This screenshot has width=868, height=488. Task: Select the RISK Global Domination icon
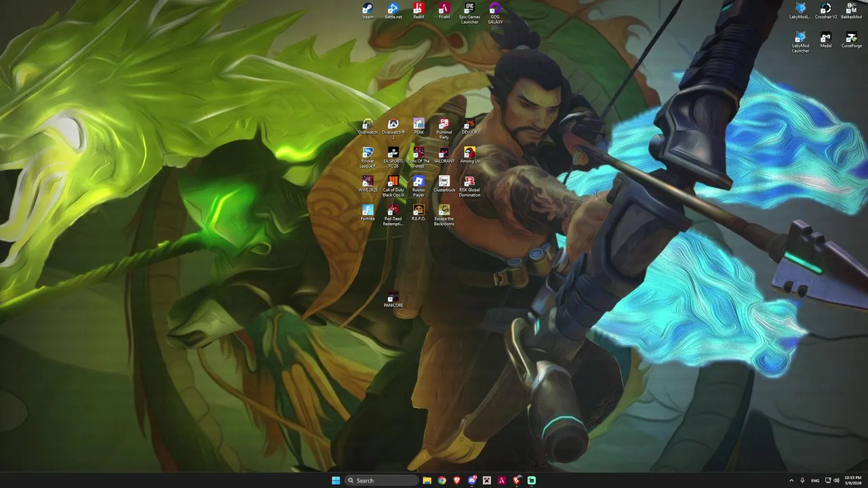[x=469, y=186]
